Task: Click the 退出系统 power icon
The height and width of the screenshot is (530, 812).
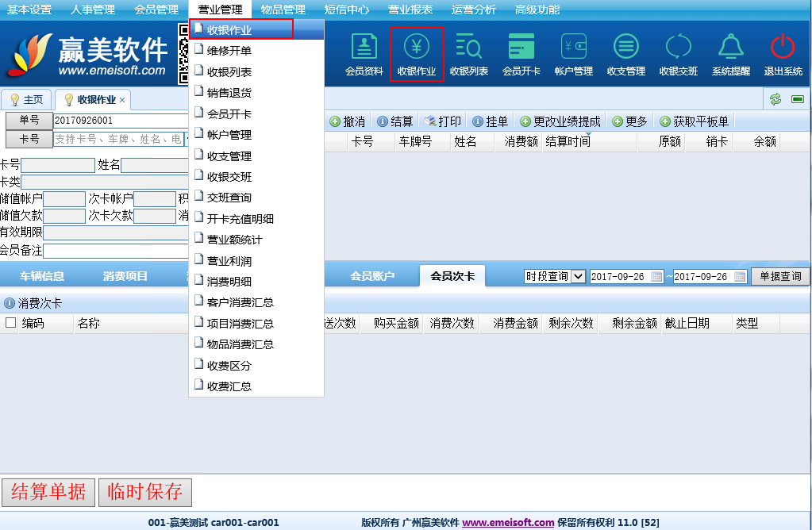Action: [783, 54]
